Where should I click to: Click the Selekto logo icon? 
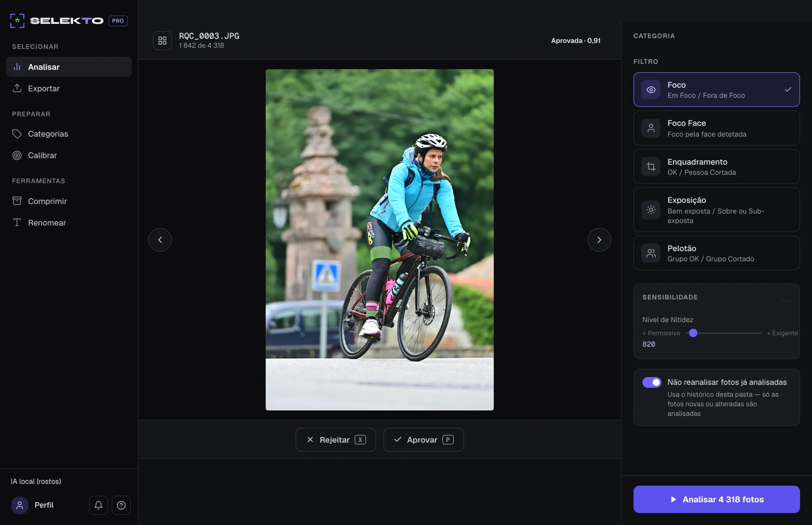click(x=17, y=21)
